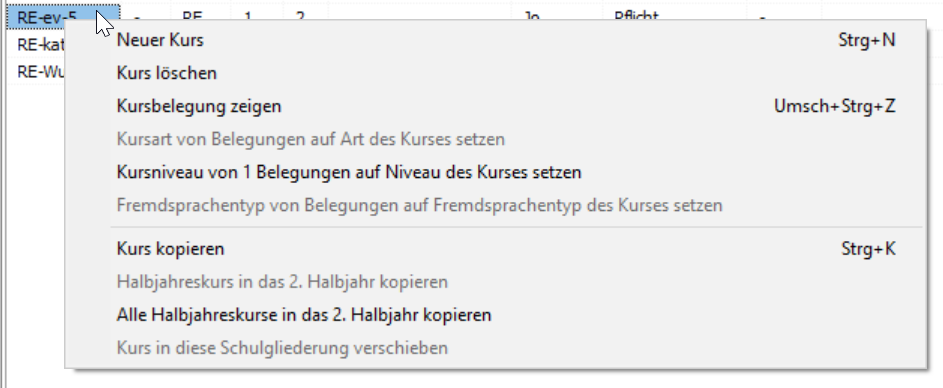Select the highlighted RE-ev-5 course row
943x388 pixels.
(63, 17)
